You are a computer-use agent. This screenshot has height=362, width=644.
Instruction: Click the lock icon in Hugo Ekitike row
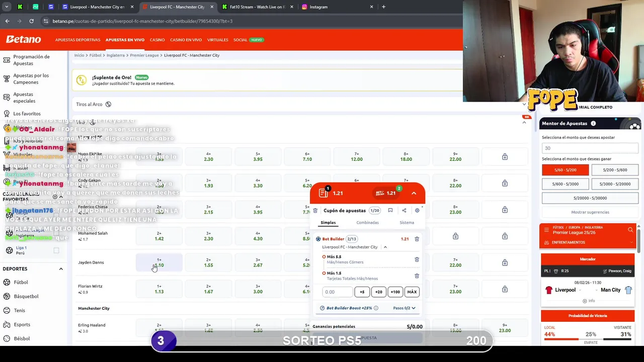505,157
